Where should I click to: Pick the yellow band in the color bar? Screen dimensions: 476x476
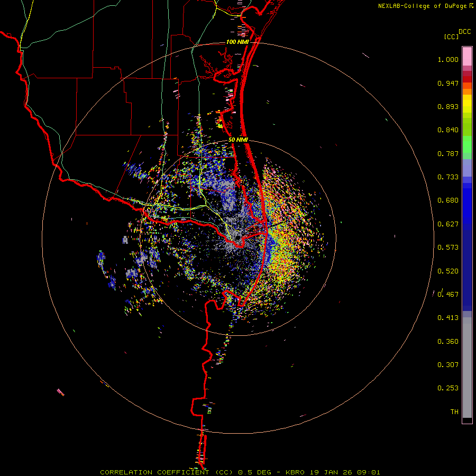[x=467, y=103]
